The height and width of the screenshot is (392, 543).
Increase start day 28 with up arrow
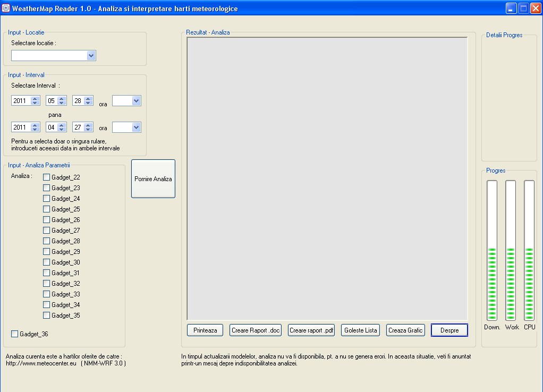pos(88,98)
